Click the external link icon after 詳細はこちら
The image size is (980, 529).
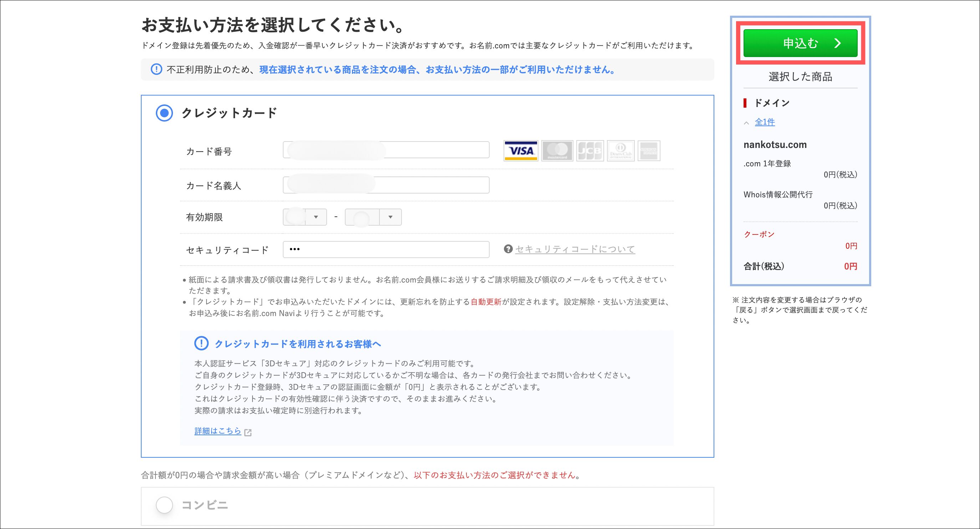[x=248, y=432]
